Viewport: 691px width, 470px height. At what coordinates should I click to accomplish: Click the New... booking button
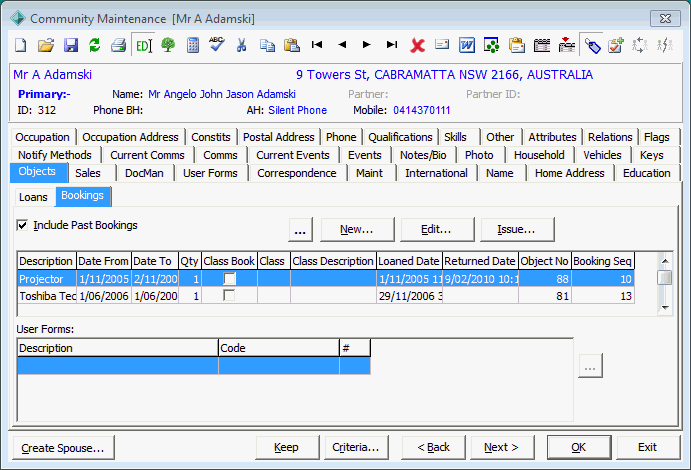point(357,229)
